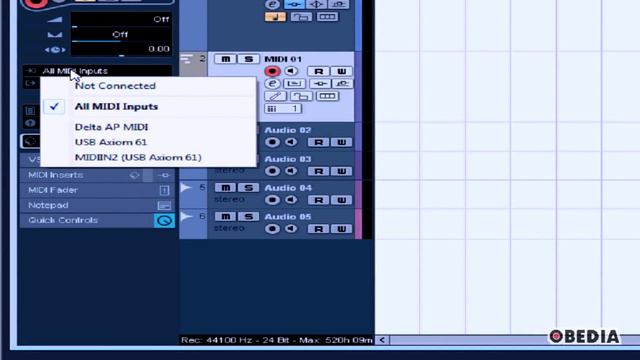Toggle the MIDI 01 lock track icon

[301, 96]
